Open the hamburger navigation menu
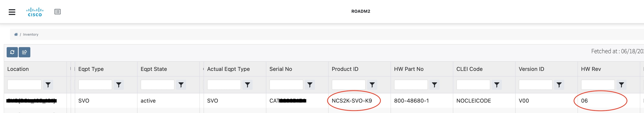 pos(12,12)
